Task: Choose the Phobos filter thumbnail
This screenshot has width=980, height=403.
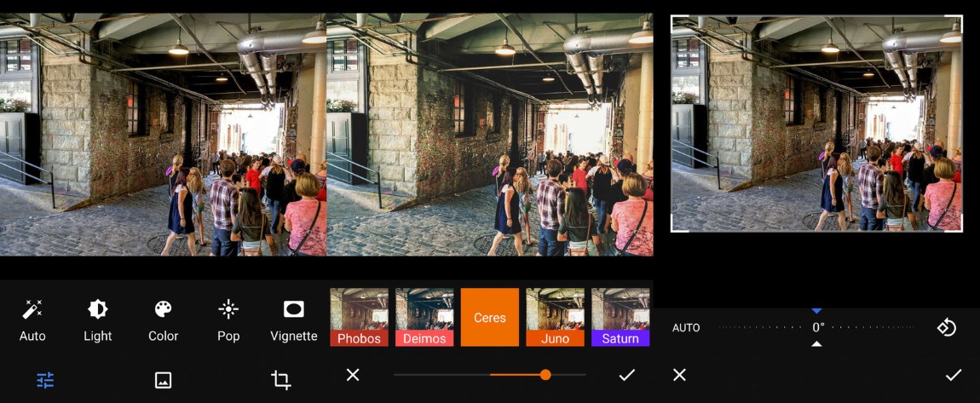Action: pyautogui.click(x=360, y=317)
